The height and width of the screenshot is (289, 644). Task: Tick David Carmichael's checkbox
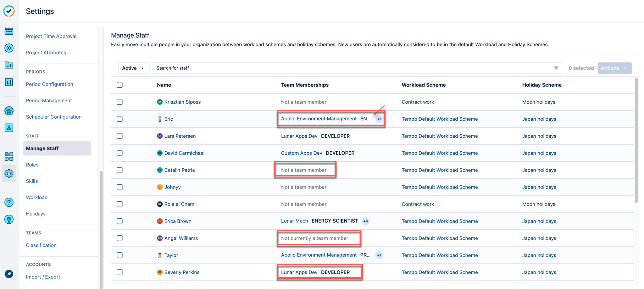120,153
